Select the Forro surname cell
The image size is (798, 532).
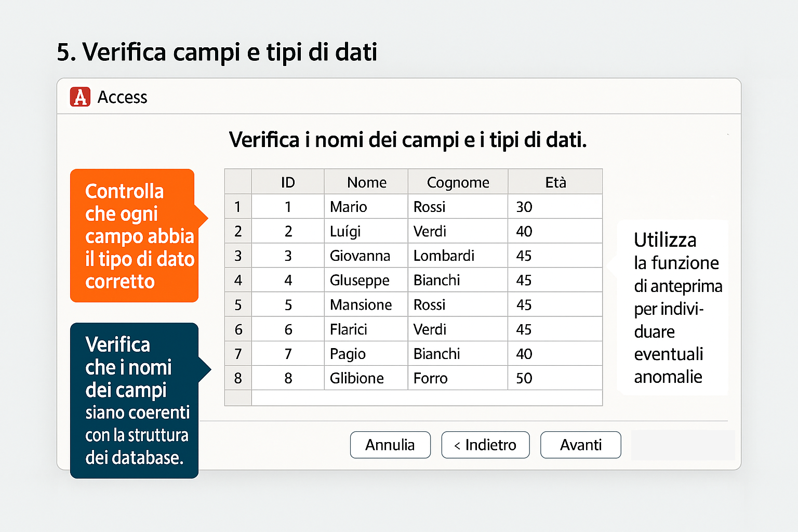[457, 378]
